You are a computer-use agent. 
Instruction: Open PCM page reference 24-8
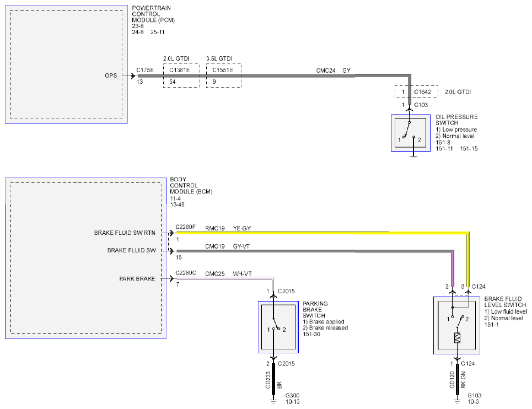tap(138, 32)
